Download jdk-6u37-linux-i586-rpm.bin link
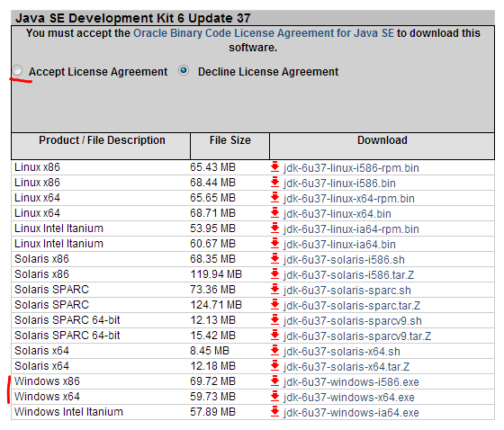Image resolution: width=504 pixels, height=430 pixels. [x=351, y=168]
